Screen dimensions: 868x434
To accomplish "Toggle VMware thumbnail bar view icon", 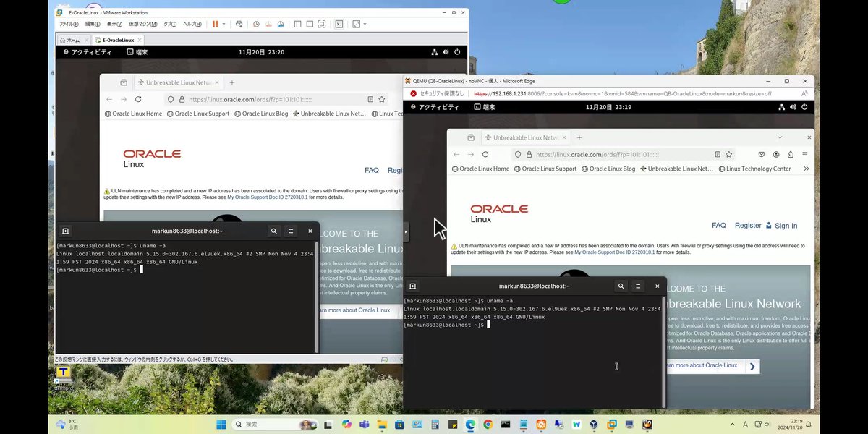I will pos(309,24).
